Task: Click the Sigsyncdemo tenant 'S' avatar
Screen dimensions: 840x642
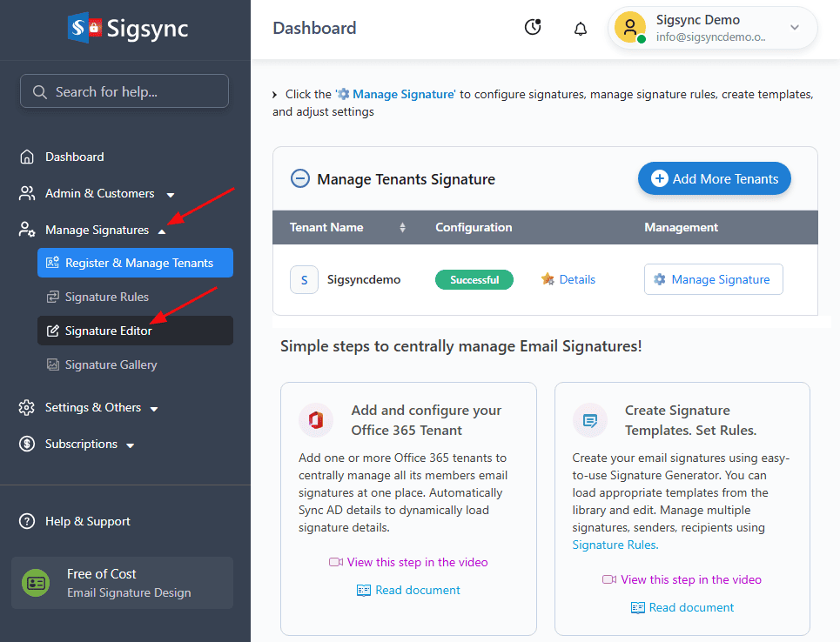Action: click(304, 280)
